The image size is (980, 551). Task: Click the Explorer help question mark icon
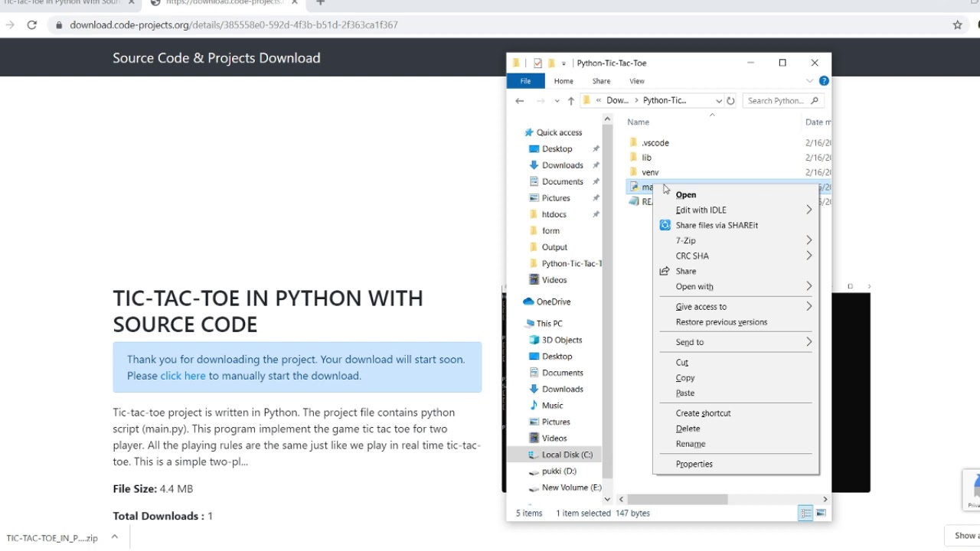click(824, 80)
